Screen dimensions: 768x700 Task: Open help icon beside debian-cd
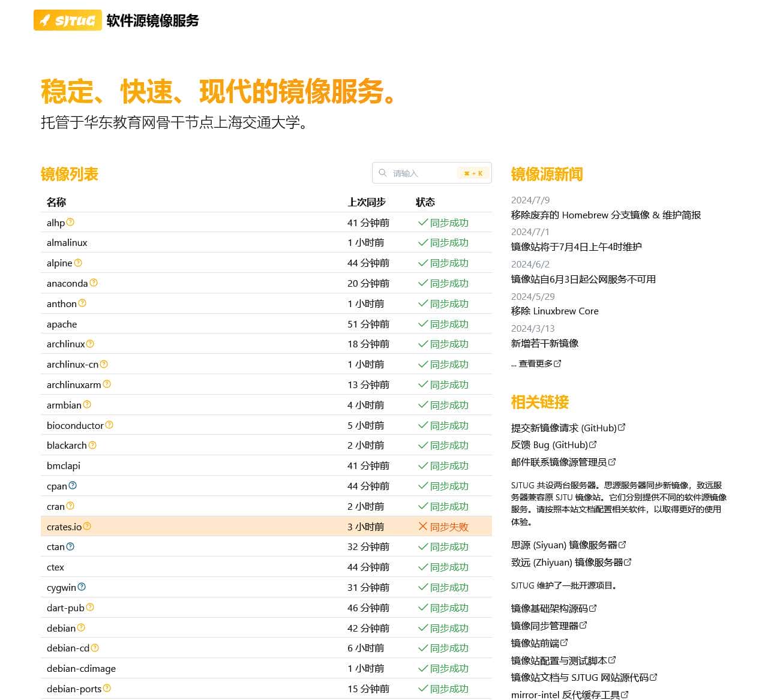coord(95,648)
